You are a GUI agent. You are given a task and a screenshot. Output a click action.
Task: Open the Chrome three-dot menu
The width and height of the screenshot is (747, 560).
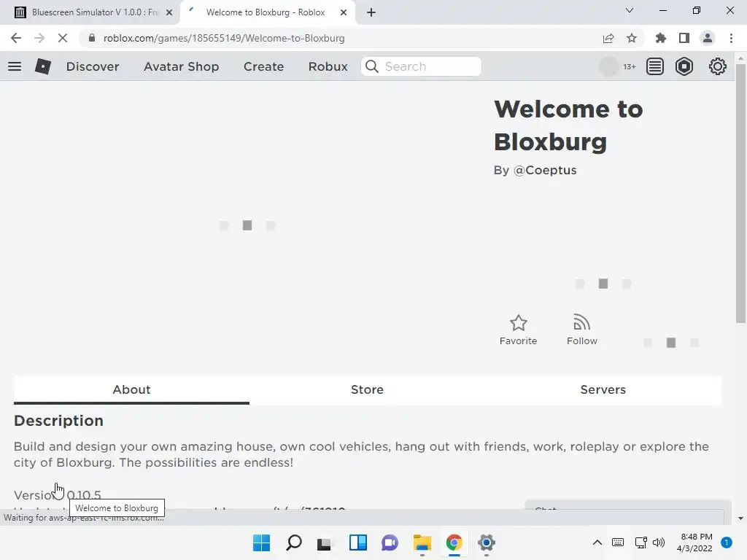(731, 38)
